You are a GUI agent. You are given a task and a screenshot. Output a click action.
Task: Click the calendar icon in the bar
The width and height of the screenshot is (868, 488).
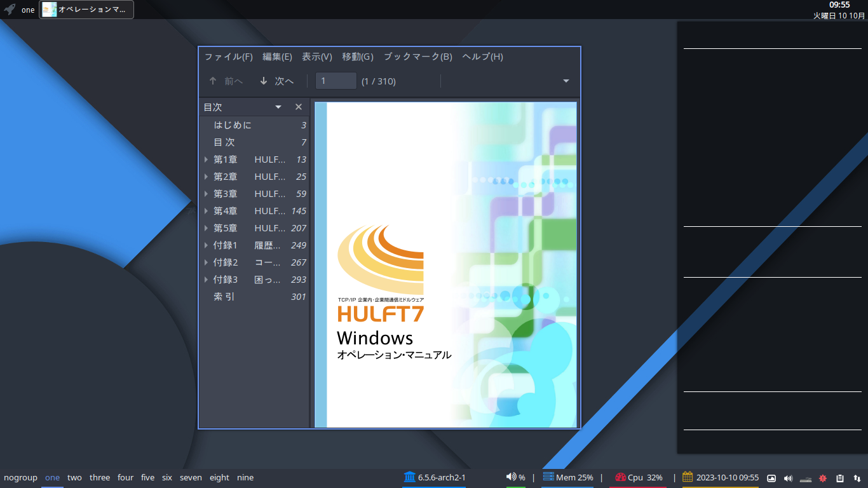(x=688, y=477)
